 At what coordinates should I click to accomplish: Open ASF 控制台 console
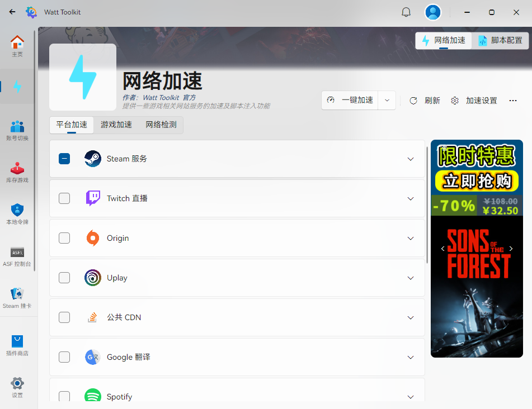pos(17,256)
